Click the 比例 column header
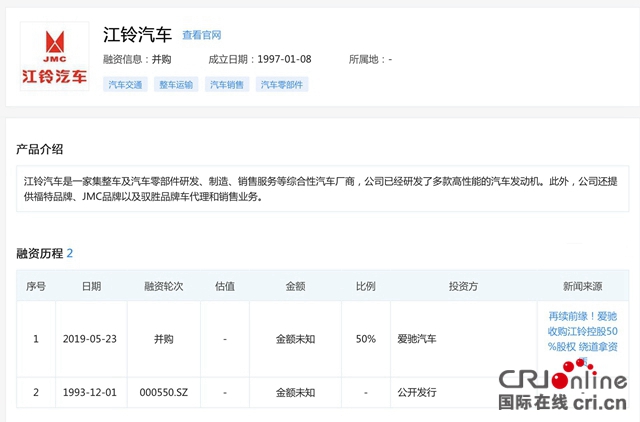Image resolution: width=640 pixels, height=422 pixels. (366, 287)
